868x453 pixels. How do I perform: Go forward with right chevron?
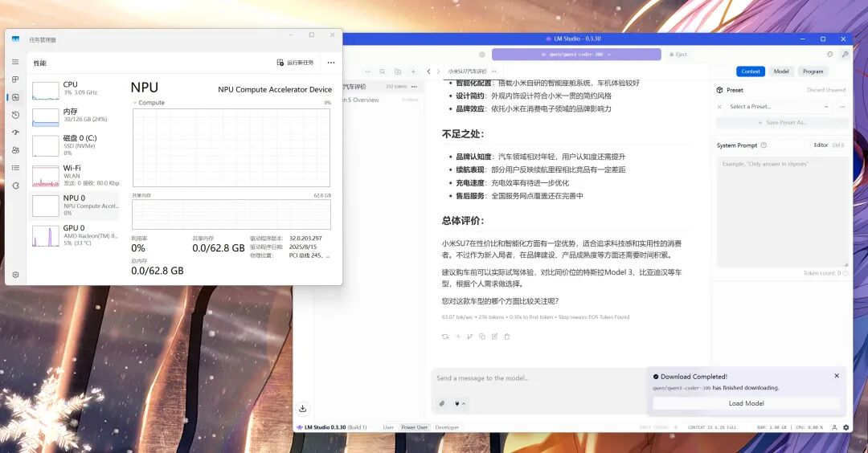point(439,71)
